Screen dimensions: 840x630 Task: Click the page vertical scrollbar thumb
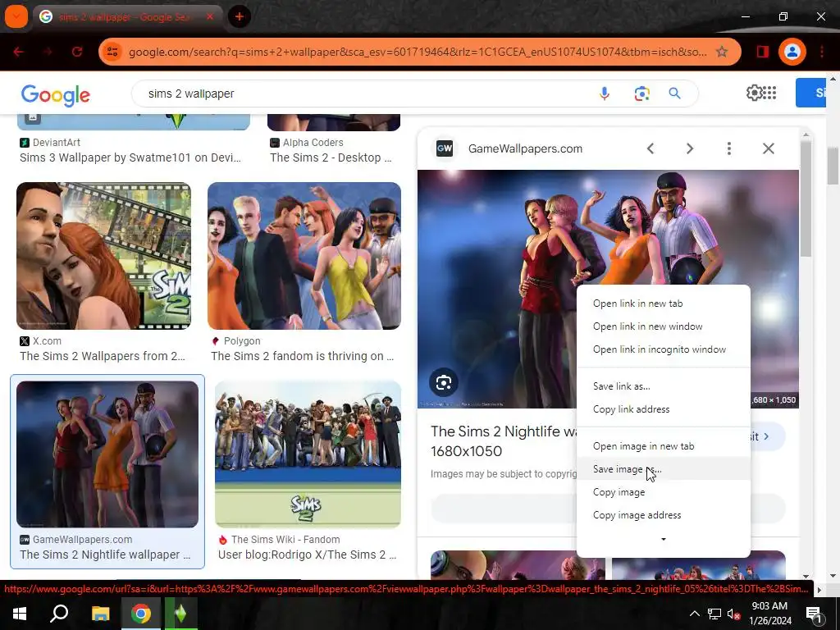coord(833,164)
